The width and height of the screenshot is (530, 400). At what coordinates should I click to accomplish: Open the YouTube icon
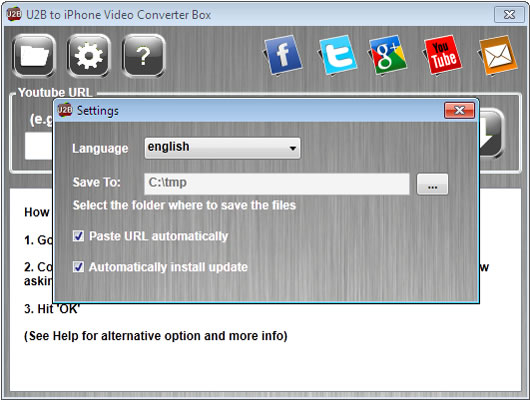click(442, 55)
